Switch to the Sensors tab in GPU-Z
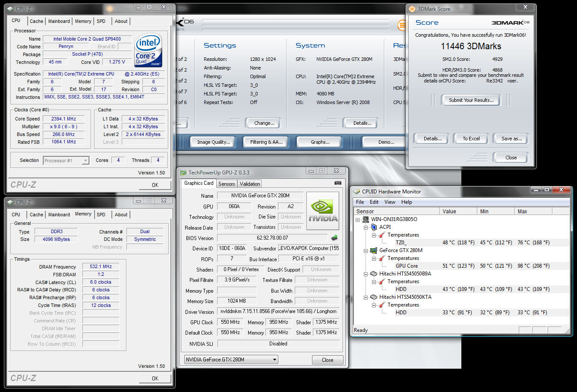The height and width of the screenshot is (392, 577). [227, 184]
